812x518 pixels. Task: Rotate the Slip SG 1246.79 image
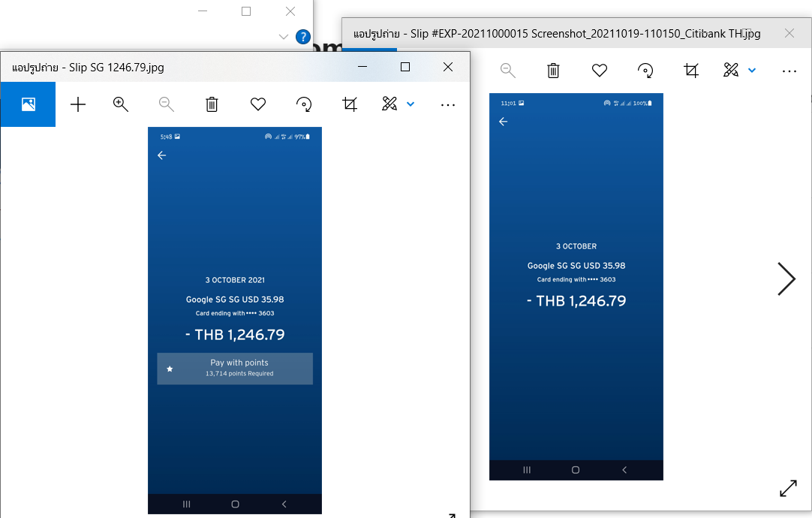304,104
